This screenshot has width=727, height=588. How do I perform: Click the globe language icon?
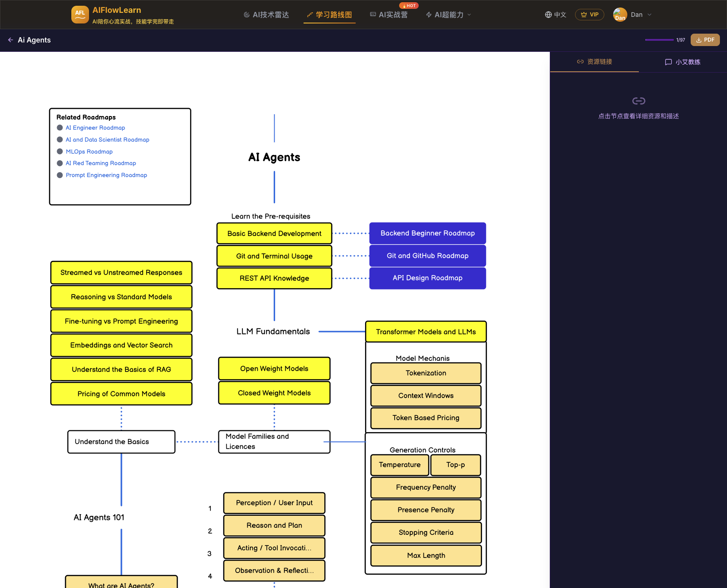click(548, 15)
